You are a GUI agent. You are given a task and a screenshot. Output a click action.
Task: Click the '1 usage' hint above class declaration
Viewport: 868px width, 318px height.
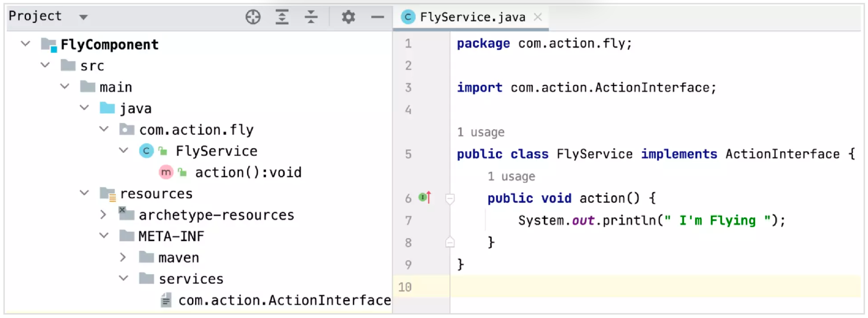[x=481, y=132]
